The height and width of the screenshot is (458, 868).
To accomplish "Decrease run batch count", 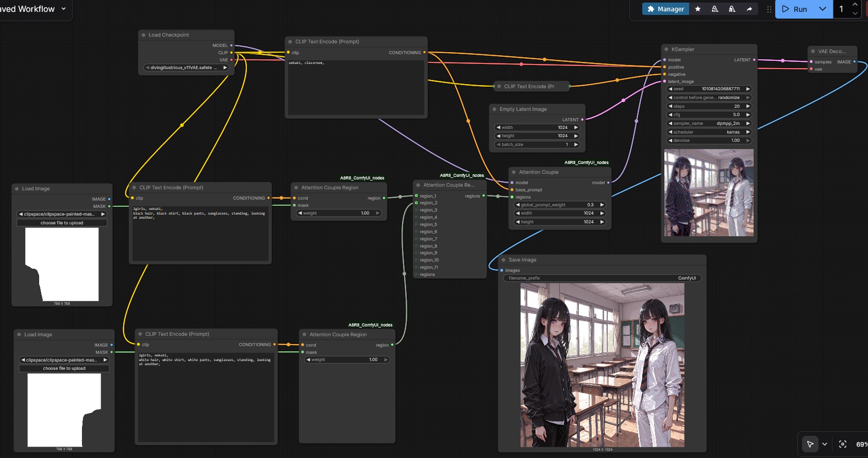I will [x=855, y=13].
